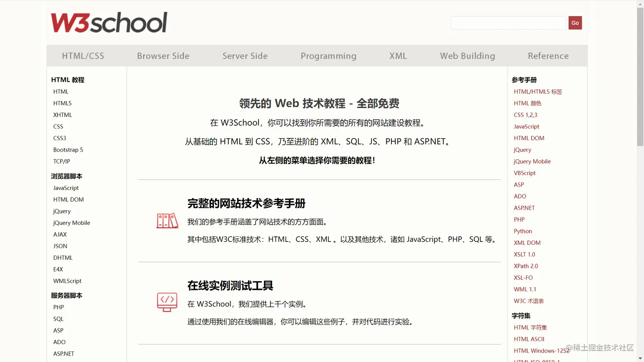Open the XML DOM reference link

(527, 243)
